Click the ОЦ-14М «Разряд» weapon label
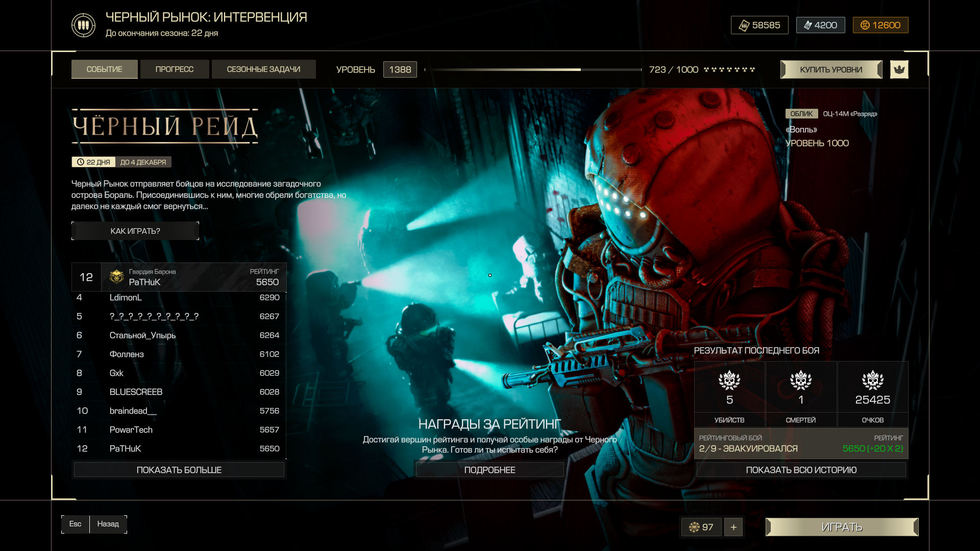980x551 pixels. (x=850, y=114)
